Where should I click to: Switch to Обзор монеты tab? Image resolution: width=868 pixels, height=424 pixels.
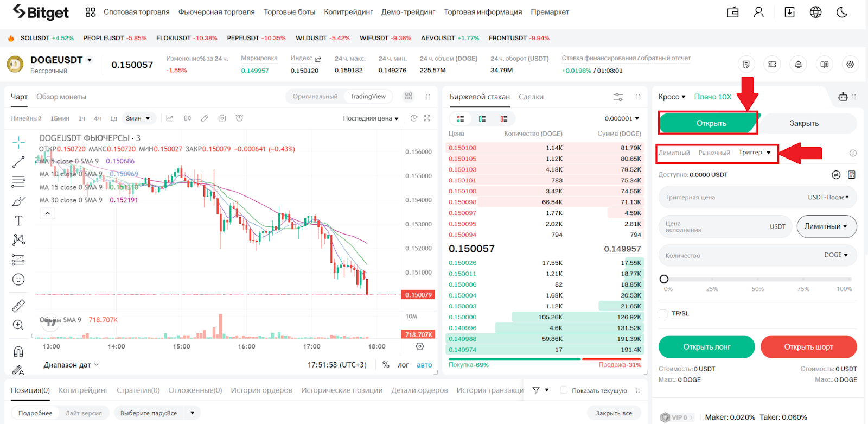click(61, 97)
